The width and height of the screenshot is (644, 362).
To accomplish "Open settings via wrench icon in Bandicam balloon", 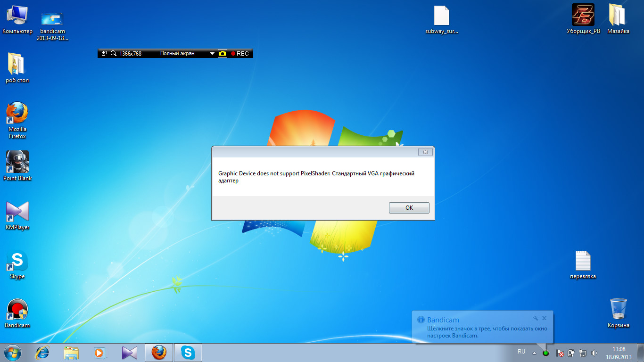I will point(535,318).
